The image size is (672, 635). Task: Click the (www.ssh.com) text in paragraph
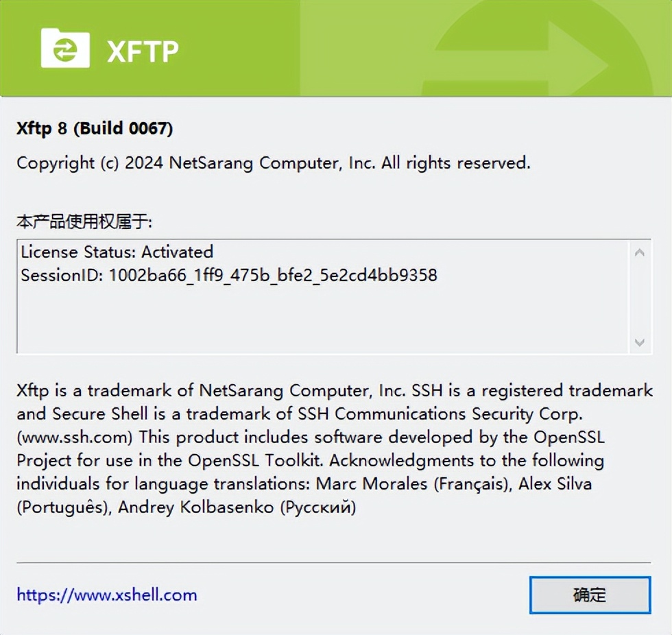(75, 437)
